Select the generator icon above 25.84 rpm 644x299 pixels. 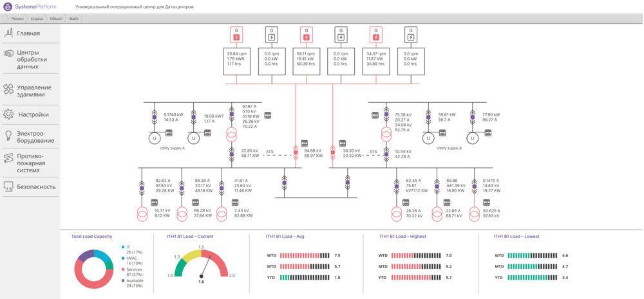coord(236,33)
